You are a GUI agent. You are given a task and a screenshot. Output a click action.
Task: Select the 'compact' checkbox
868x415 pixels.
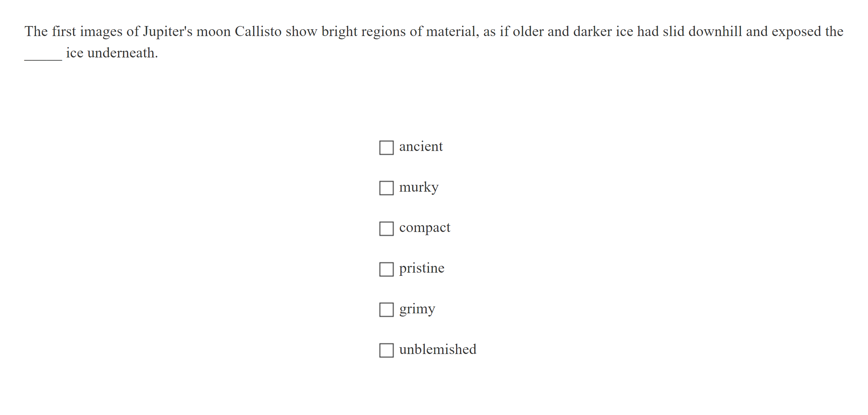click(386, 228)
